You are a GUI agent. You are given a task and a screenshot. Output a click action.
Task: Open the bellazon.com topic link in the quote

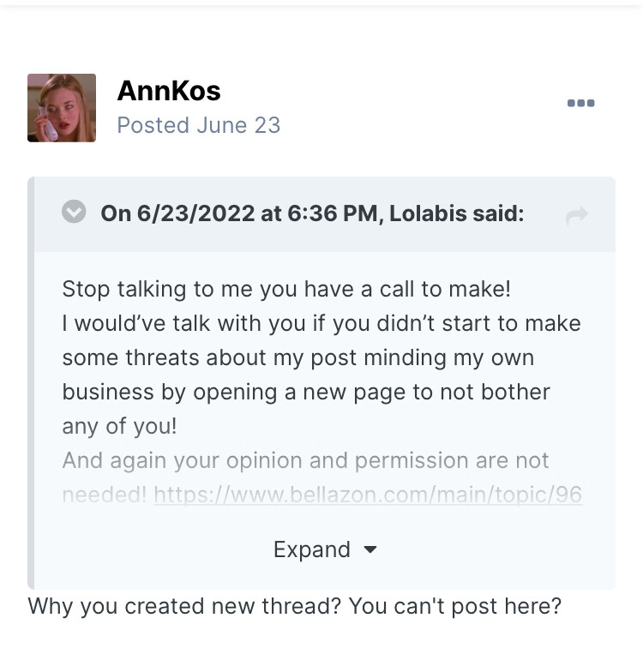(x=368, y=495)
